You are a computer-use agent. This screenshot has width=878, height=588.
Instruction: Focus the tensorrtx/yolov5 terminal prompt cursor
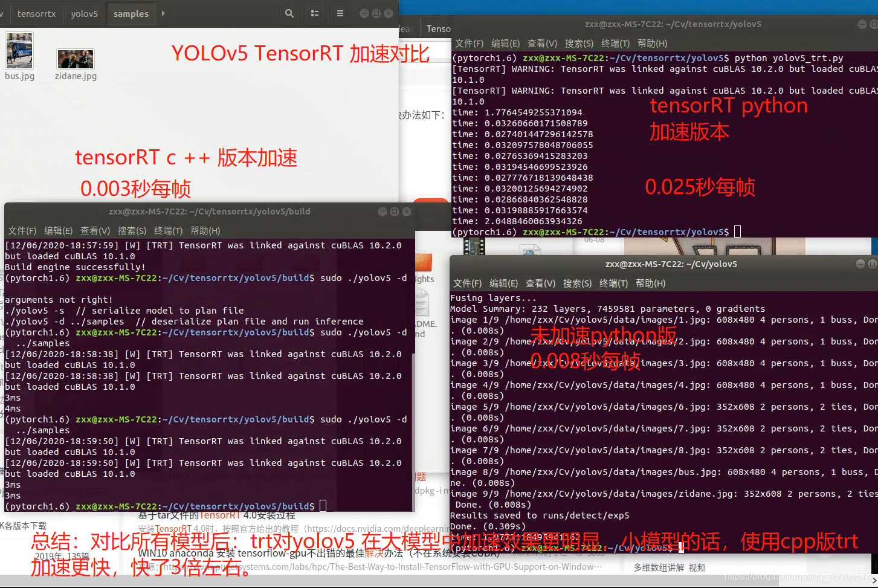(x=737, y=231)
